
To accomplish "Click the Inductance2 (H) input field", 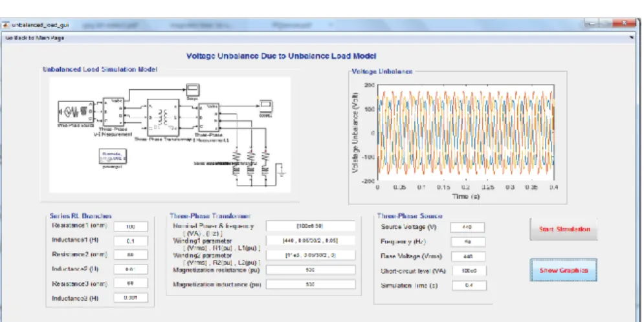I will (131, 270).
